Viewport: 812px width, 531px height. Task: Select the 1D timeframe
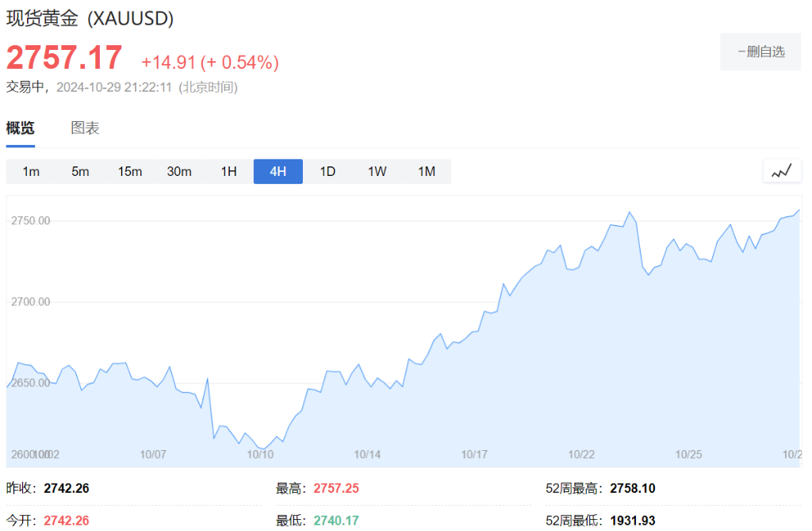pyautogui.click(x=327, y=171)
